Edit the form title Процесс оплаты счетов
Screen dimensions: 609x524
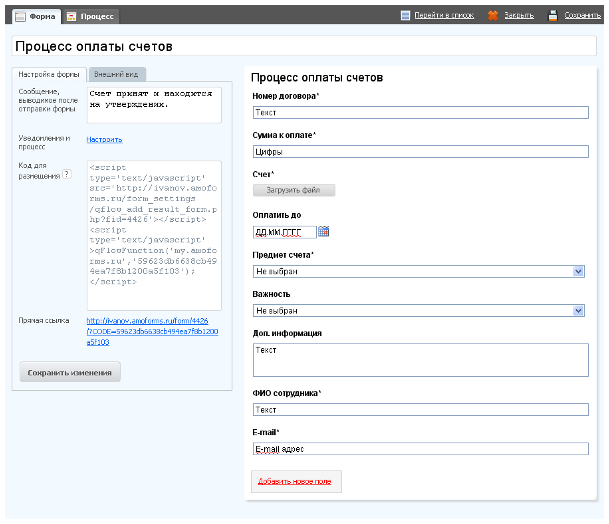point(304,46)
